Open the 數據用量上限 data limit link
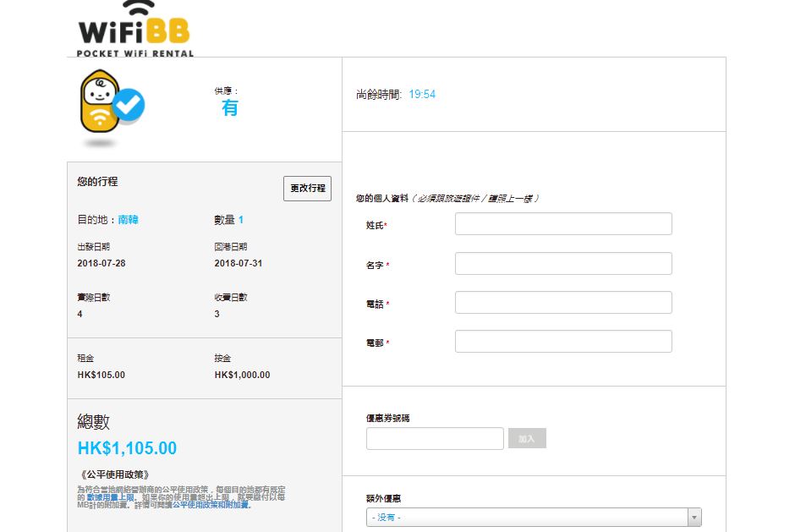This screenshot has width=795, height=532. pyautogui.click(x=111, y=497)
